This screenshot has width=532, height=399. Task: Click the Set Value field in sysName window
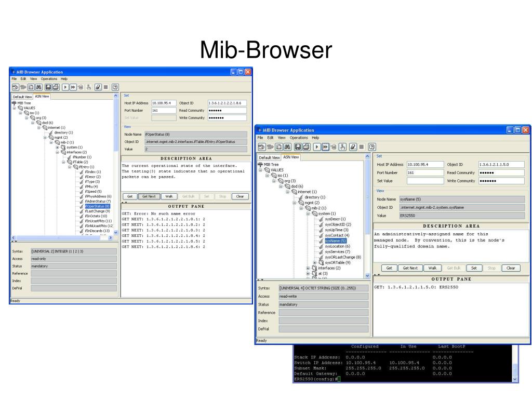(425, 181)
